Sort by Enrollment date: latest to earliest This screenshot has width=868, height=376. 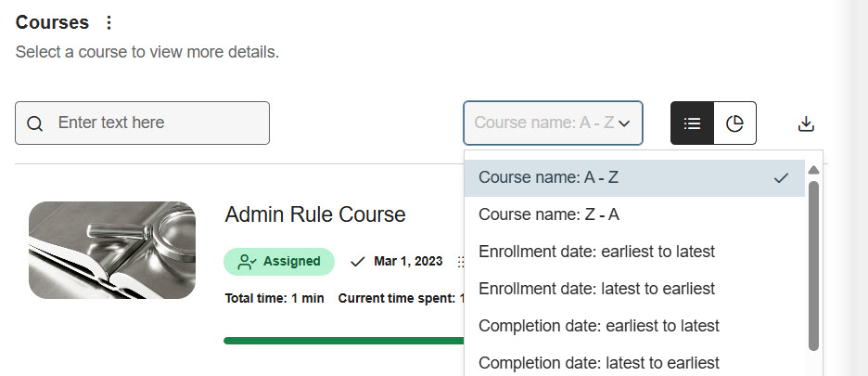pos(596,289)
